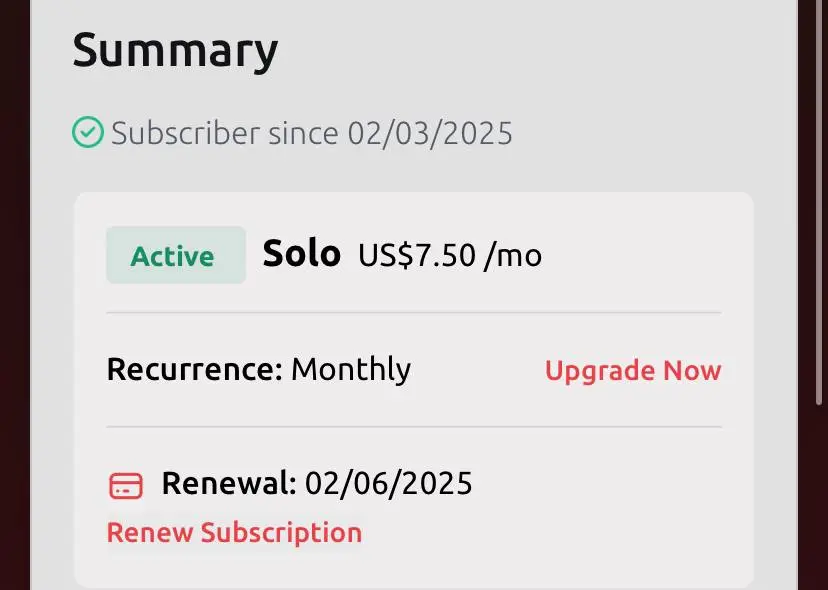Click empty space right of the Renewal date
This screenshot has width=828, height=590.
597,483
